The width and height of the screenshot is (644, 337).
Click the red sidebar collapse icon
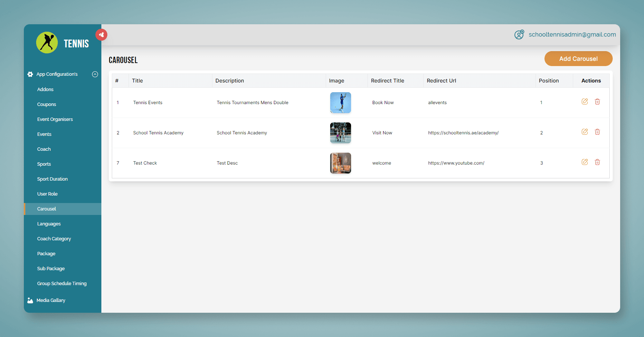coord(101,35)
